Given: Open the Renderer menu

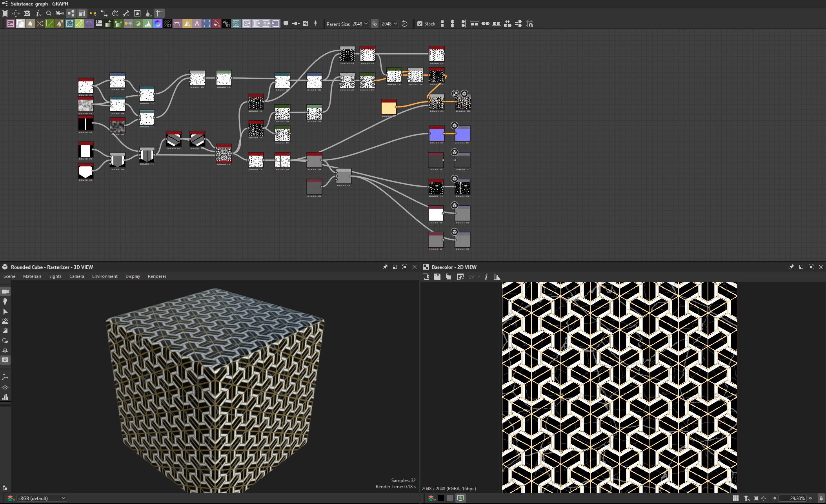Looking at the screenshot, I should pos(157,276).
